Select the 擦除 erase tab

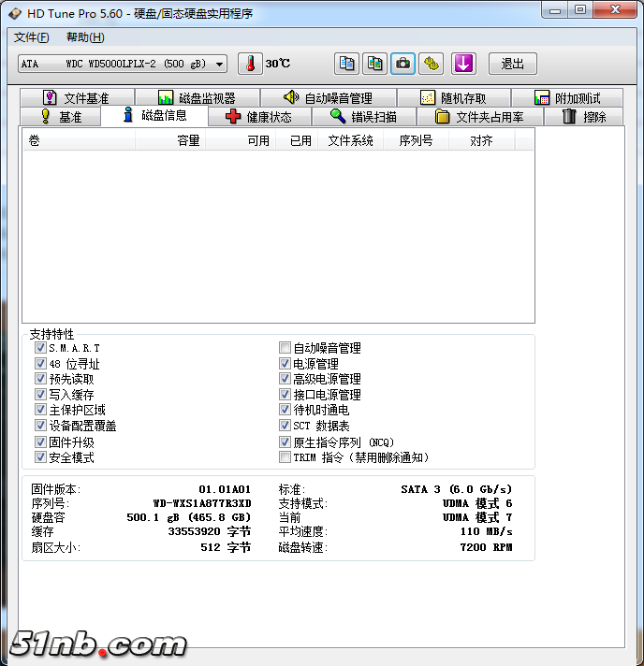pos(584,117)
